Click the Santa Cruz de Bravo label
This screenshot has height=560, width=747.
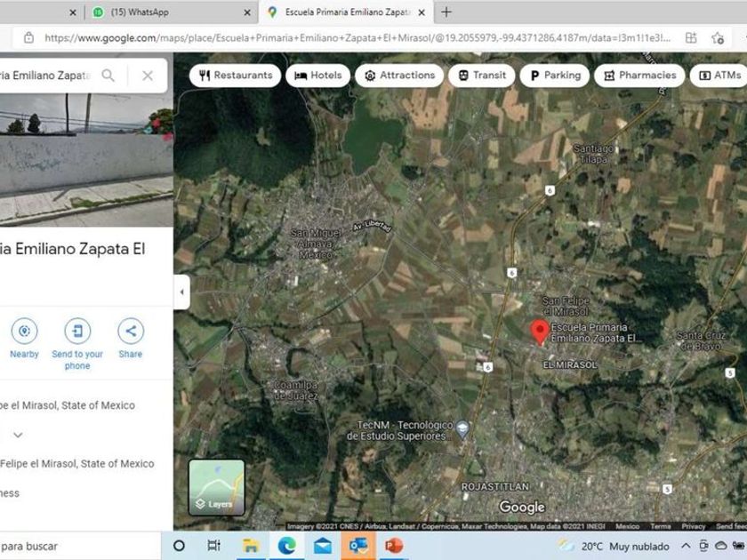(701, 341)
